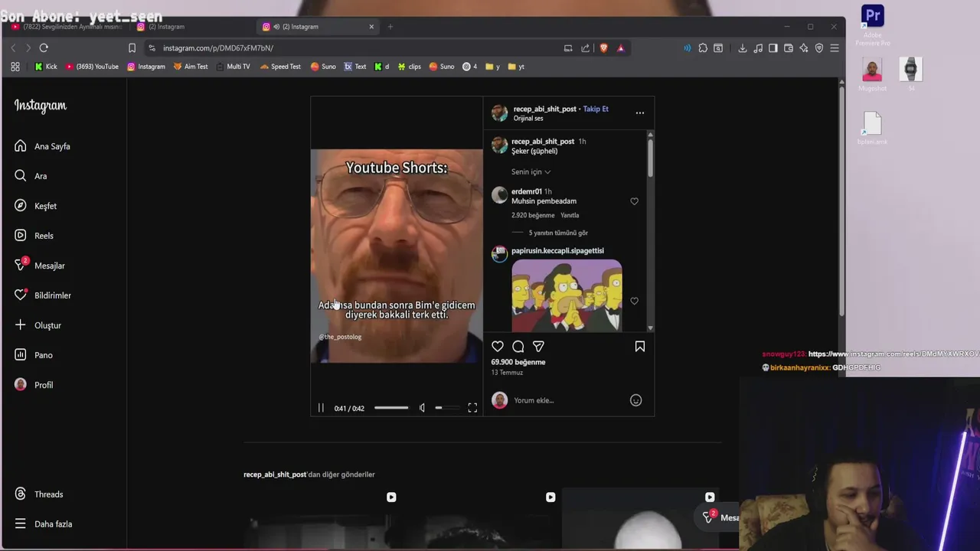Click the address bar URL
The height and width of the screenshot is (551, 980).
point(218,48)
